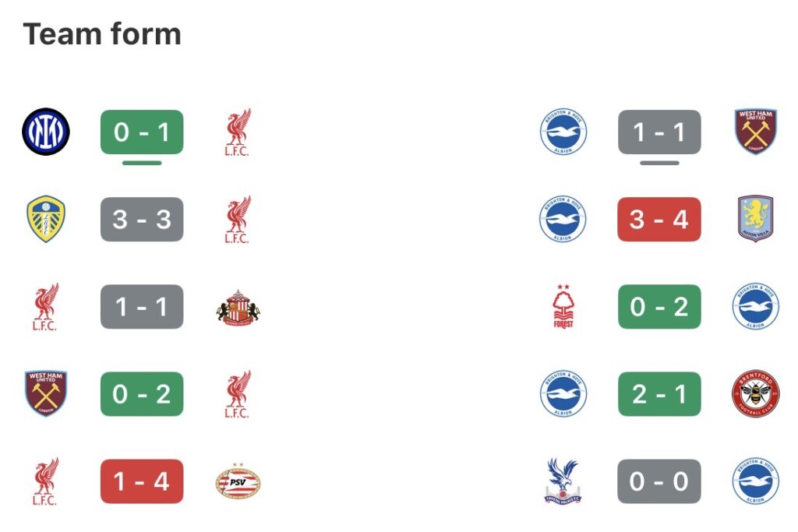
Task: Open the Leeds vs Liverpool 3 - 3 result
Action: pos(142,219)
